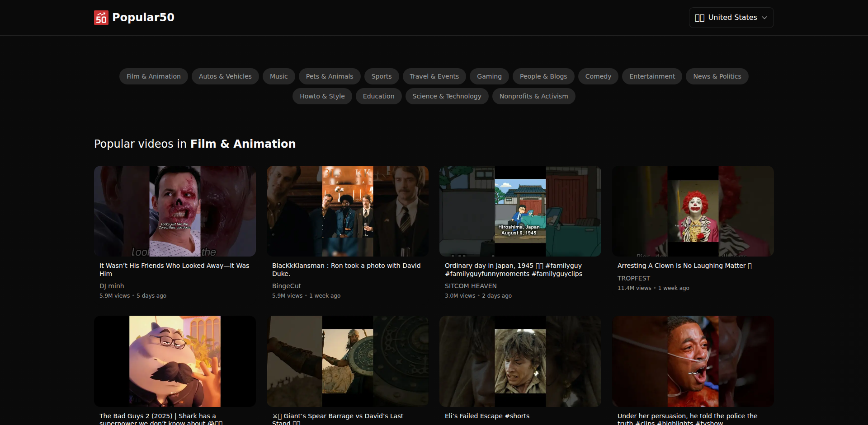The image size is (868, 425).
Task: Open the Science & Technology category
Action: coord(447,96)
